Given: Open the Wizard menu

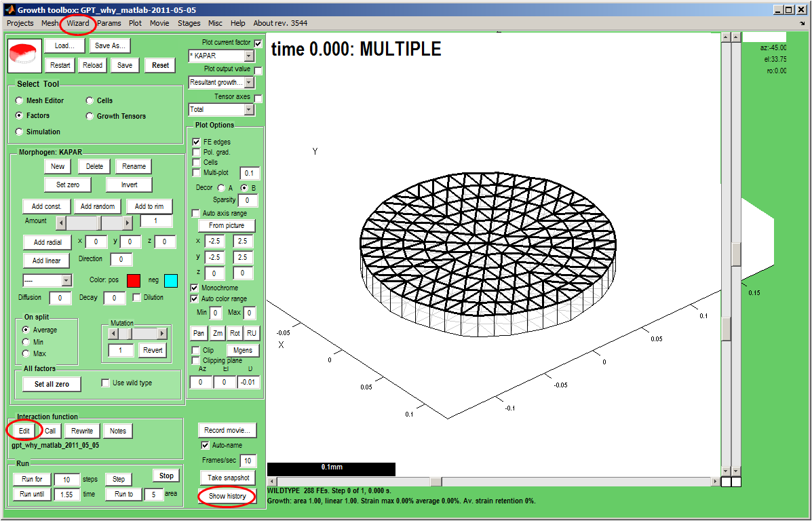Looking at the screenshot, I should (x=78, y=23).
